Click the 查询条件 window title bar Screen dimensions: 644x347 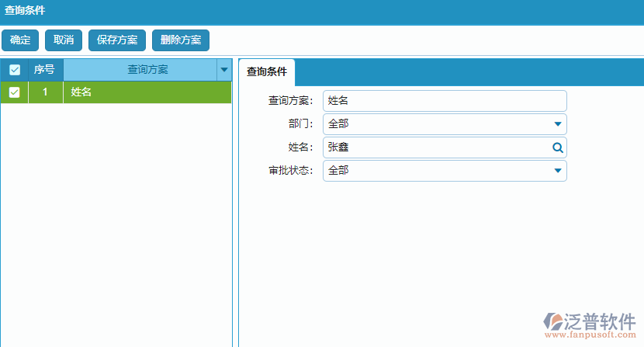(322, 12)
